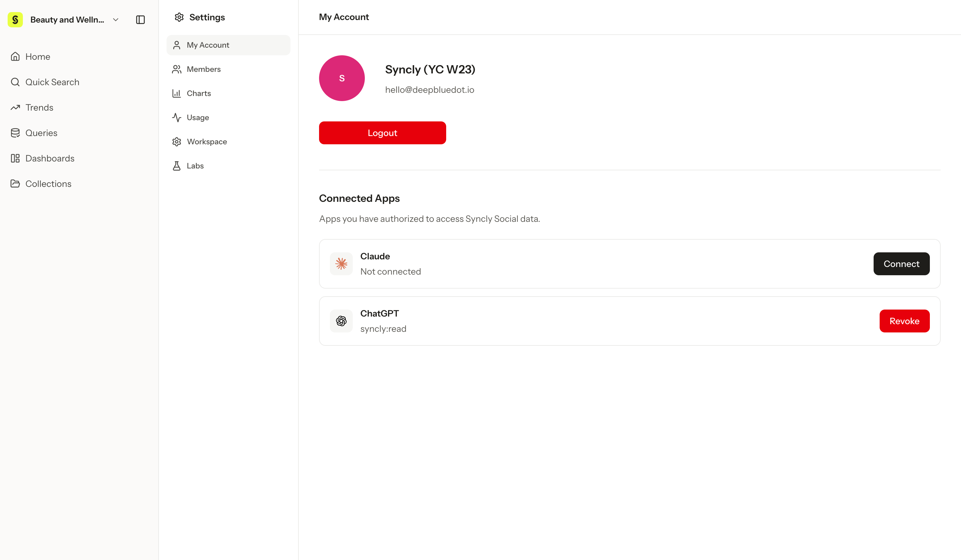Click the pink S profile avatar
Image resolution: width=961 pixels, height=560 pixels.
(342, 78)
